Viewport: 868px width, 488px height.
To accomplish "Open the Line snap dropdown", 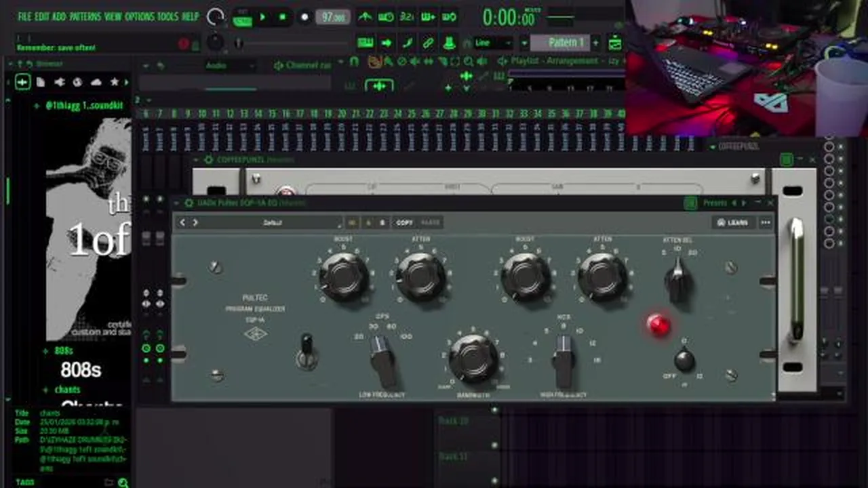I will coord(493,43).
